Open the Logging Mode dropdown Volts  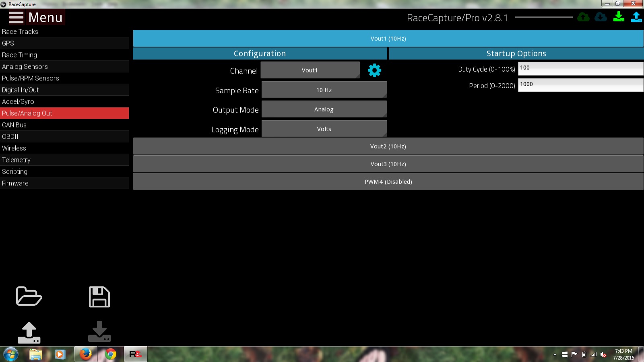pyautogui.click(x=324, y=129)
